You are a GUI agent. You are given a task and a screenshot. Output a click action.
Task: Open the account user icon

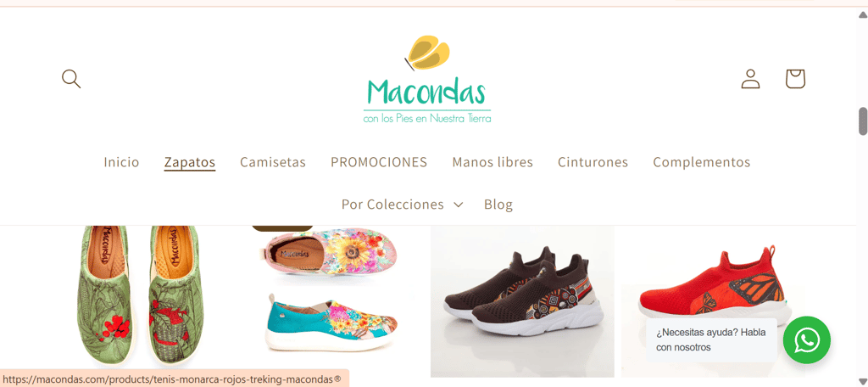coord(751,79)
